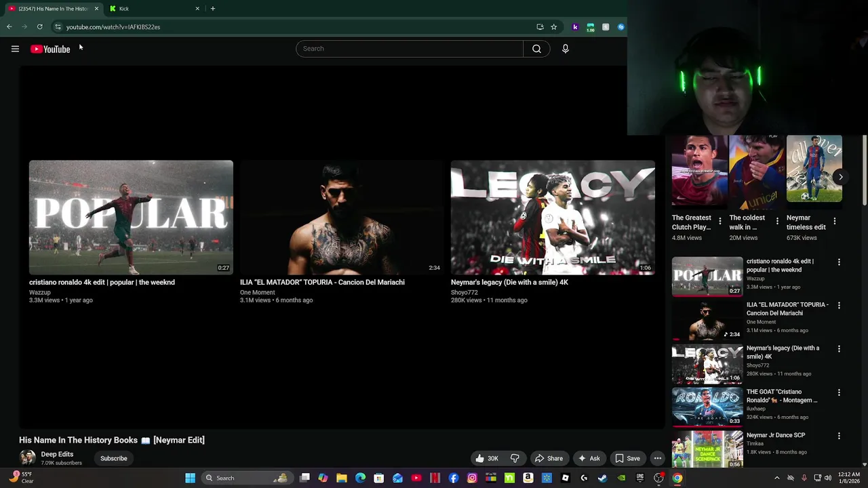Image resolution: width=868 pixels, height=488 pixels.
Task: Play Neymar's legacy endscreen thumbnail
Action: pyautogui.click(x=553, y=218)
